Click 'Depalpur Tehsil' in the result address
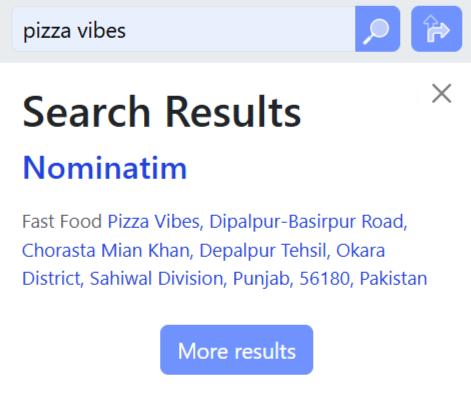Image resolution: width=471 pixels, height=417 pixels. tap(265, 250)
